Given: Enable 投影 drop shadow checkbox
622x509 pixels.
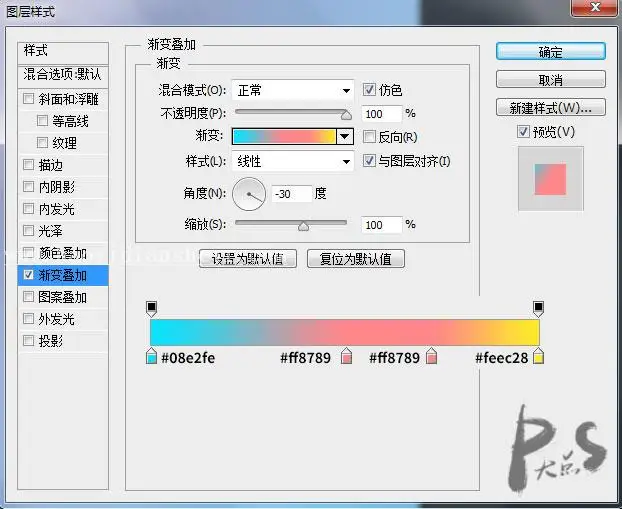Looking at the screenshot, I should [29, 340].
